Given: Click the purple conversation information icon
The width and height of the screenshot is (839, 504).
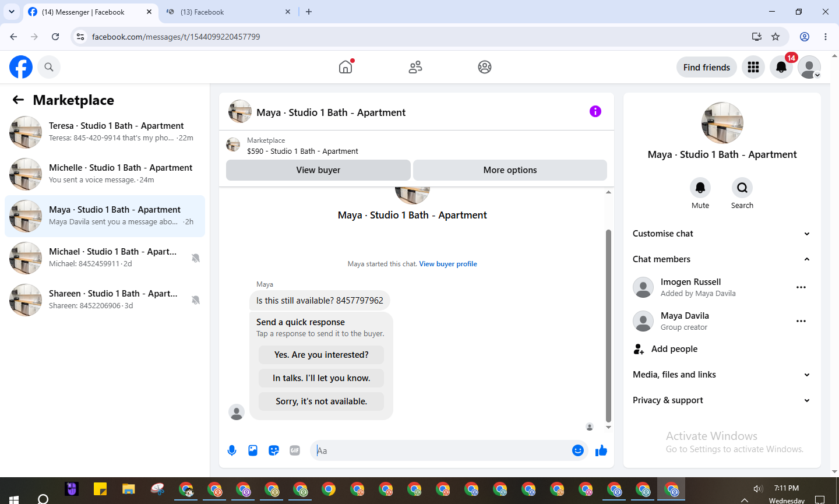Looking at the screenshot, I should click(x=595, y=111).
